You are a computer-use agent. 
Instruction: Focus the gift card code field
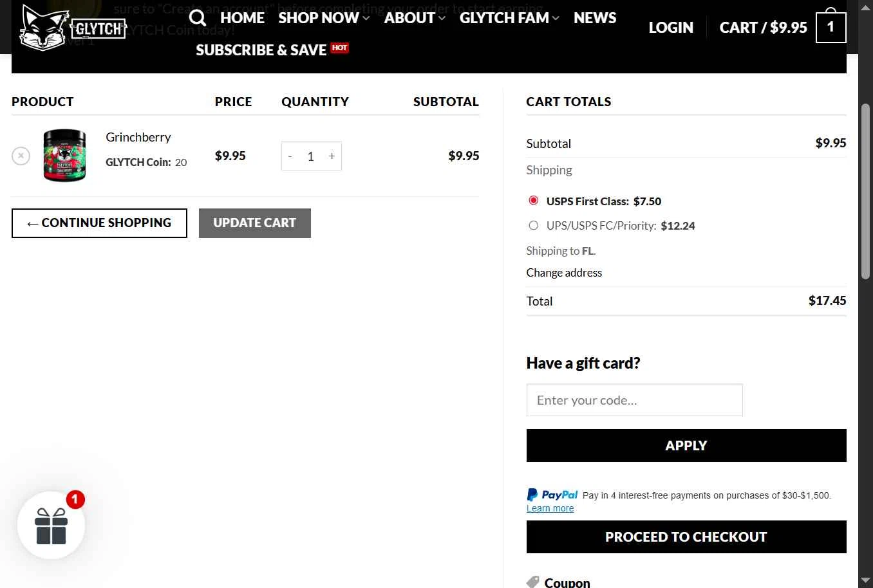click(x=634, y=400)
